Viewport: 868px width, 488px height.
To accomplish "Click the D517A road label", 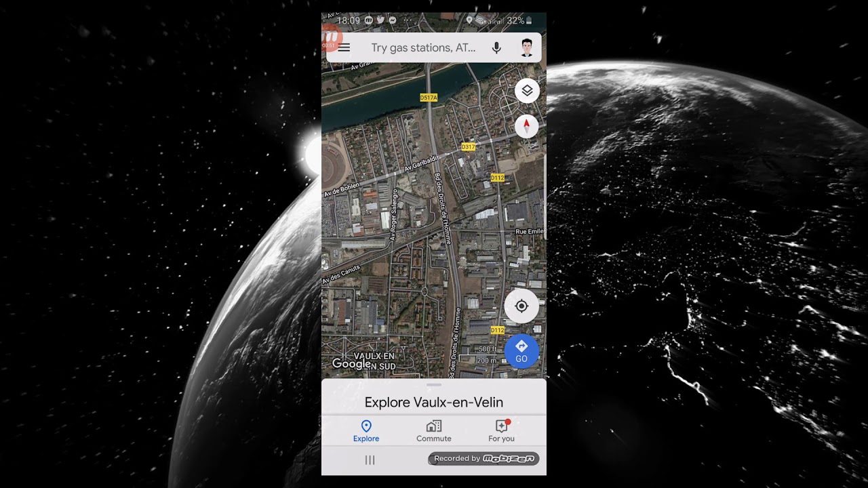I will 429,98.
